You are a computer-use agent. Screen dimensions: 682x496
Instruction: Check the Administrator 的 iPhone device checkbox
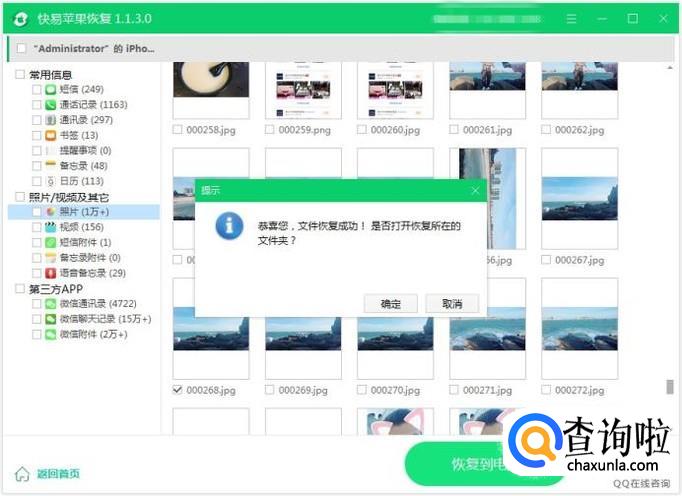[21, 48]
